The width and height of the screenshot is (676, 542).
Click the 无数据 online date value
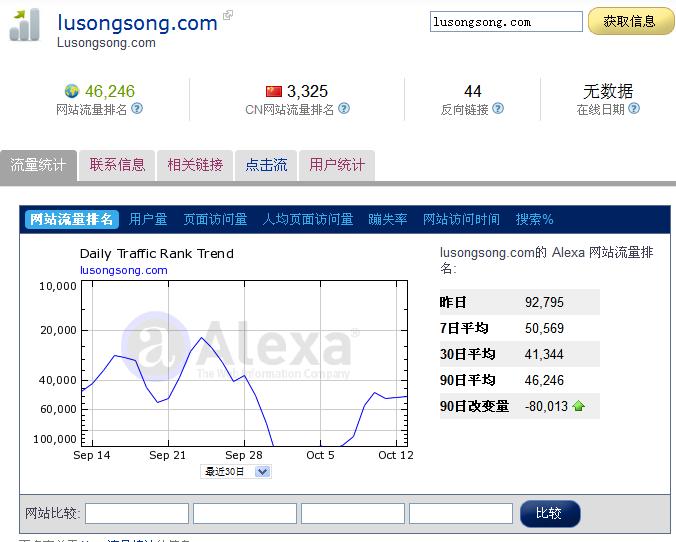[608, 91]
